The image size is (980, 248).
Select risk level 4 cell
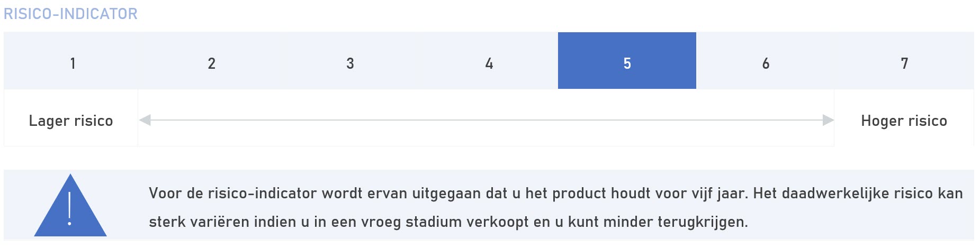tap(489, 61)
